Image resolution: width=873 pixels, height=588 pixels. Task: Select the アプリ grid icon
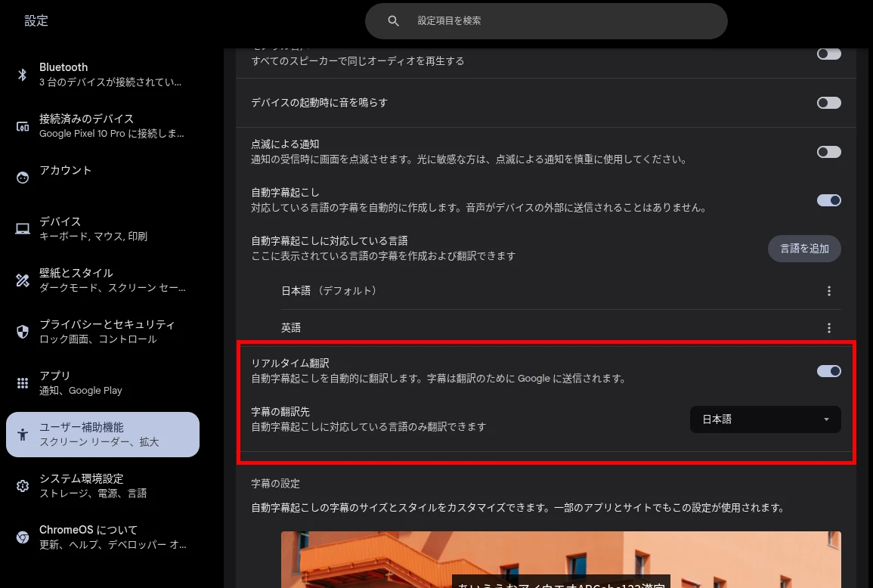(22, 382)
